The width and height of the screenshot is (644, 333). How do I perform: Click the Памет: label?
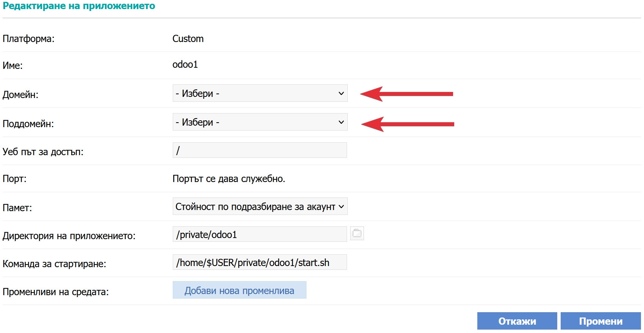(17, 208)
